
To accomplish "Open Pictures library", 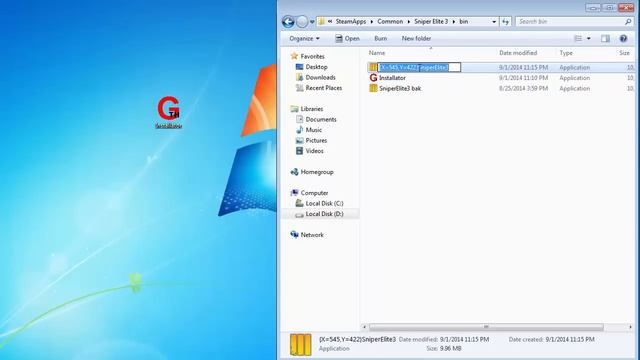I will (316, 140).
